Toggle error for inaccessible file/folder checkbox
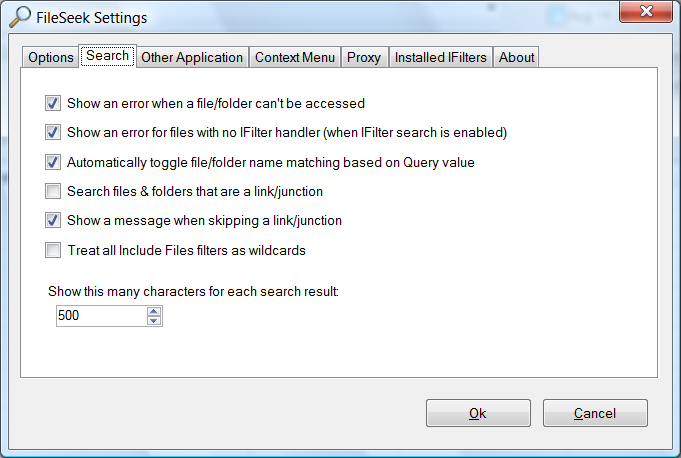This screenshot has height=458, width=681. point(53,103)
